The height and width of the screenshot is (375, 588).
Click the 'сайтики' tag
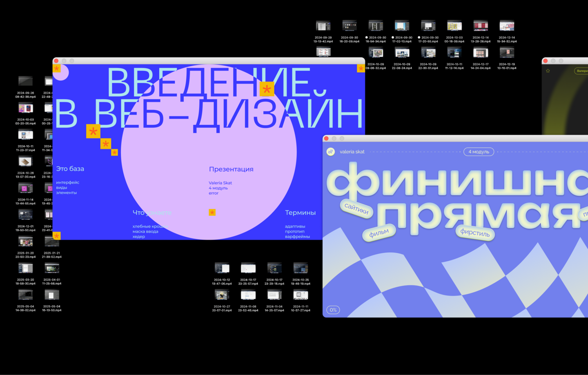(356, 209)
